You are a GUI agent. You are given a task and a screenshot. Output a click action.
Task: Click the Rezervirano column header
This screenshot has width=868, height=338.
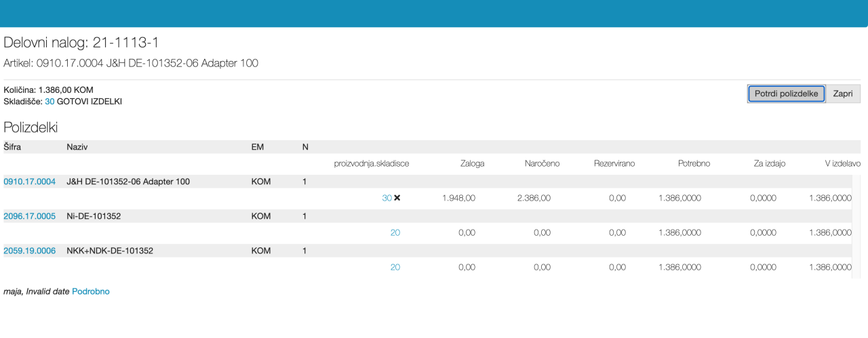coord(614,164)
